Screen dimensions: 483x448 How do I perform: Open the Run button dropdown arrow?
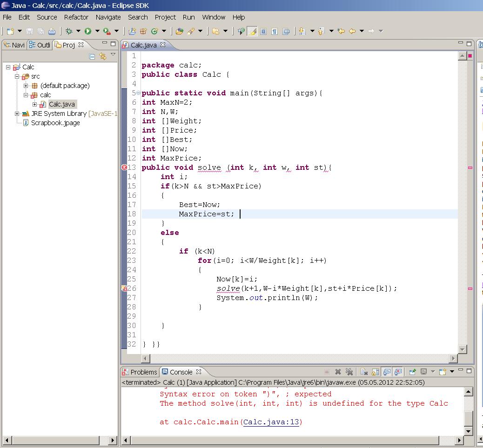tap(97, 31)
